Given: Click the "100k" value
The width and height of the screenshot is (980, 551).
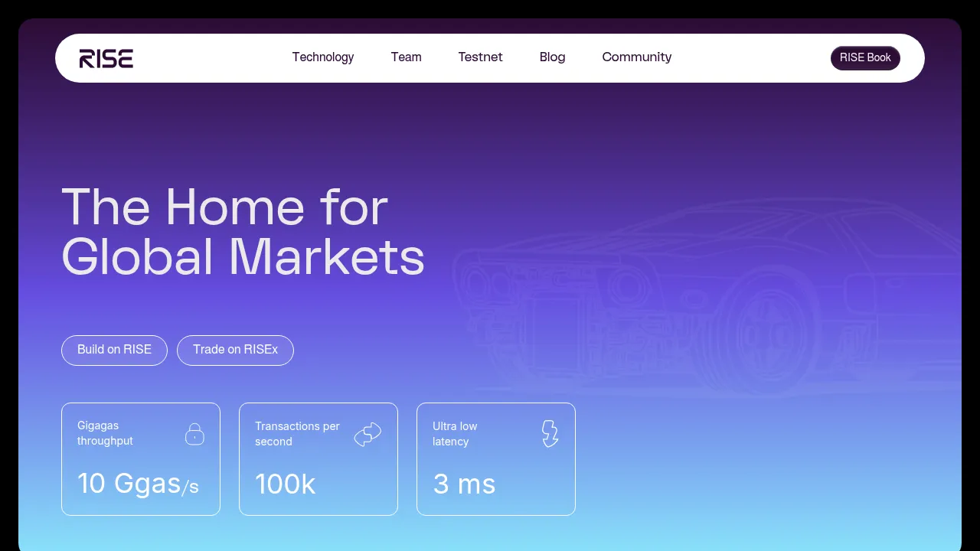Looking at the screenshot, I should (286, 484).
